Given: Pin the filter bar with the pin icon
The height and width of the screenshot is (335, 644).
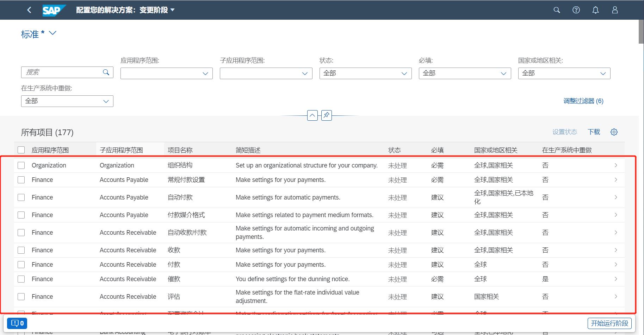Looking at the screenshot, I should (x=326, y=115).
